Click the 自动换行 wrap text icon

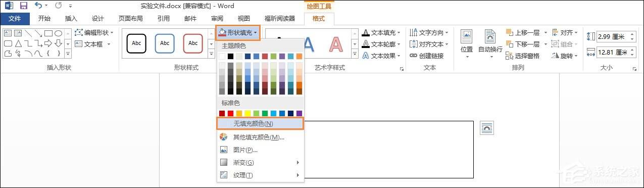[490, 36]
